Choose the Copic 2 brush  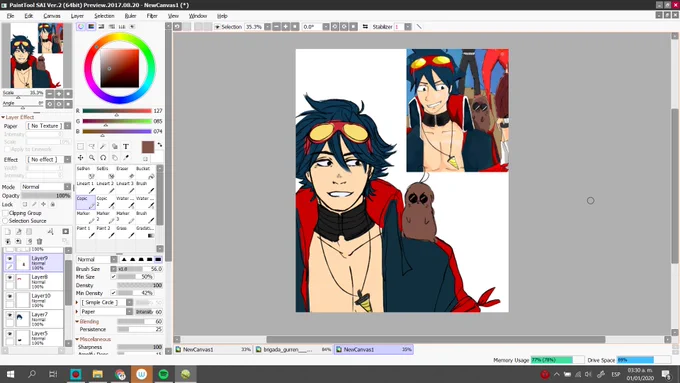pos(106,202)
